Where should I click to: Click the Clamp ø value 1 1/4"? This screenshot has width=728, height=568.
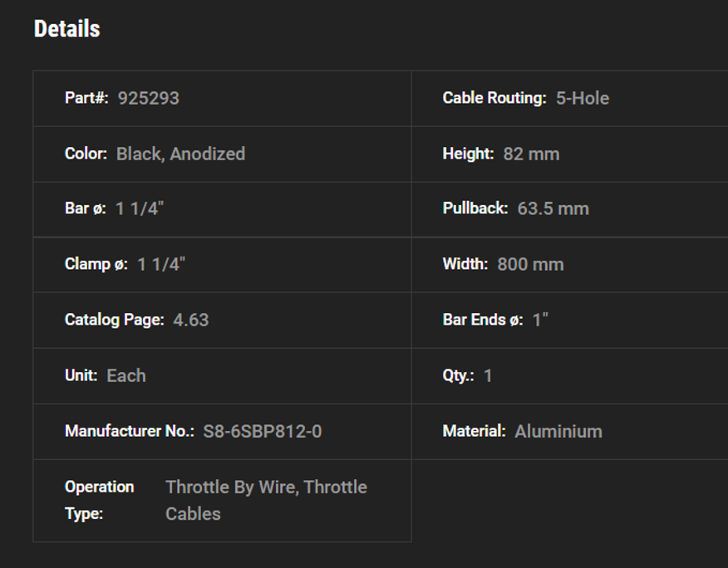tap(161, 264)
